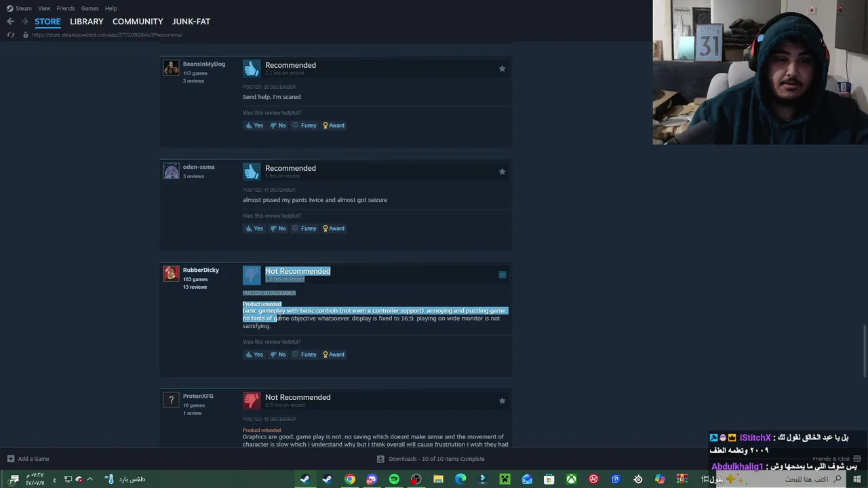
Task: Open RubberDicky's avatar
Action: (171, 274)
